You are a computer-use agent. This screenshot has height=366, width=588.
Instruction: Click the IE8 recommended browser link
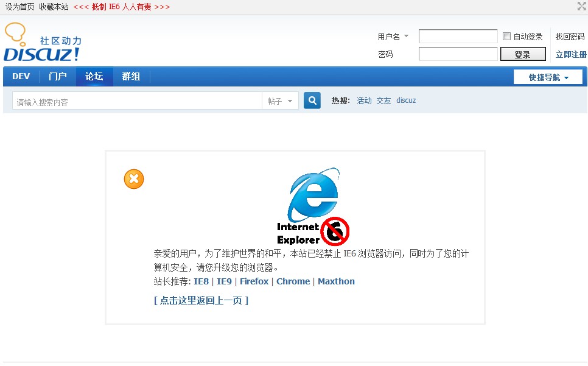(201, 281)
